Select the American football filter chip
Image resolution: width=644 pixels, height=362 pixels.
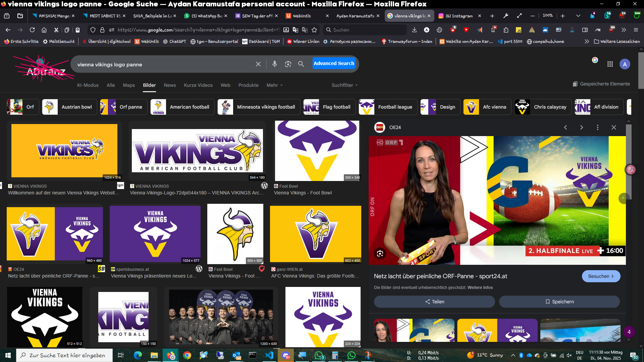182,107
